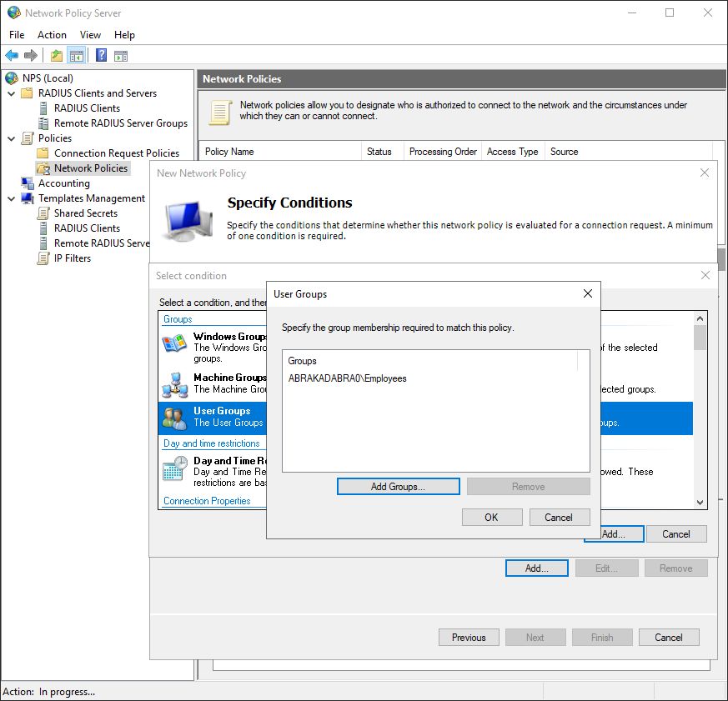Cancel the User Groups dialog
This screenshot has height=701, width=728.
(x=560, y=518)
